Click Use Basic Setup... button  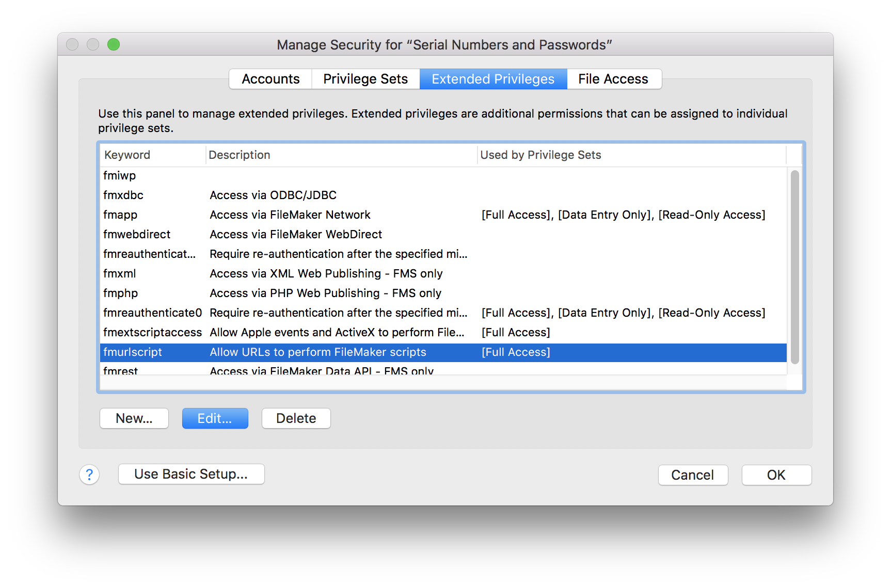pyautogui.click(x=191, y=474)
